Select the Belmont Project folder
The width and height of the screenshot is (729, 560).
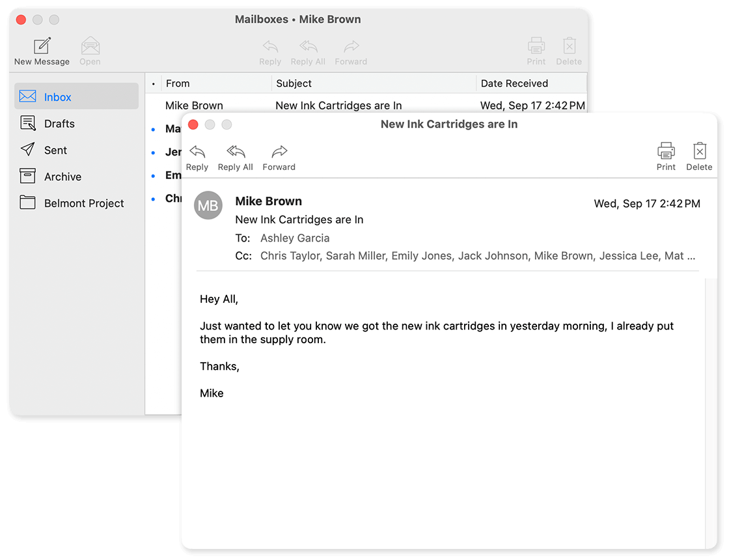84,203
